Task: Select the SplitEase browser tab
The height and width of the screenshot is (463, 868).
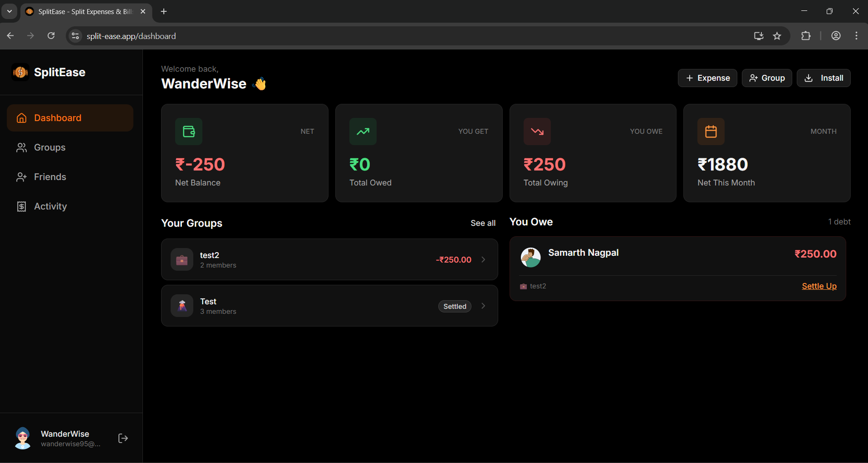Action: 86,12
